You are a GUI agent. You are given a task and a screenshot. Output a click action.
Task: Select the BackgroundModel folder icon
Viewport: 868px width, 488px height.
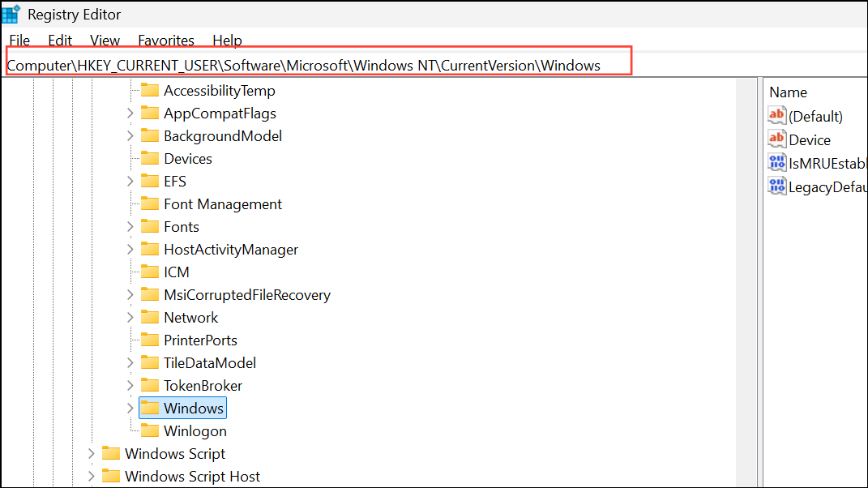pyautogui.click(x=149, y=135)
